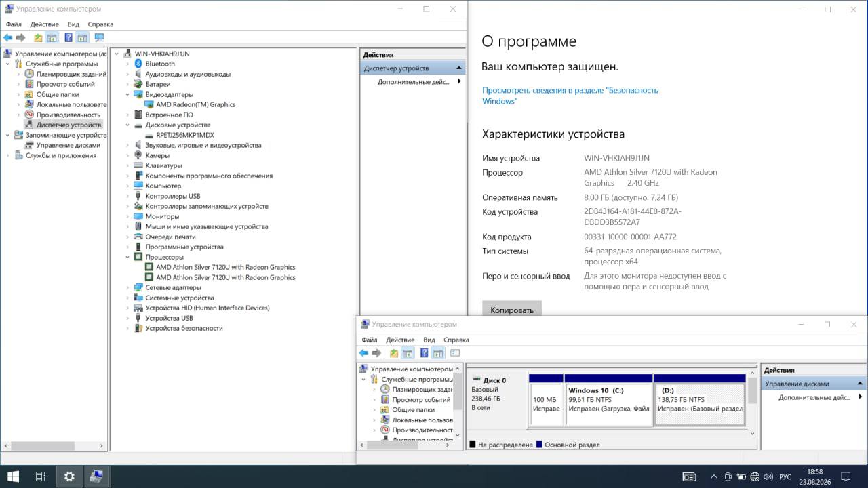Open Справка menu in Device Manager window

click(x=100, y=24)
